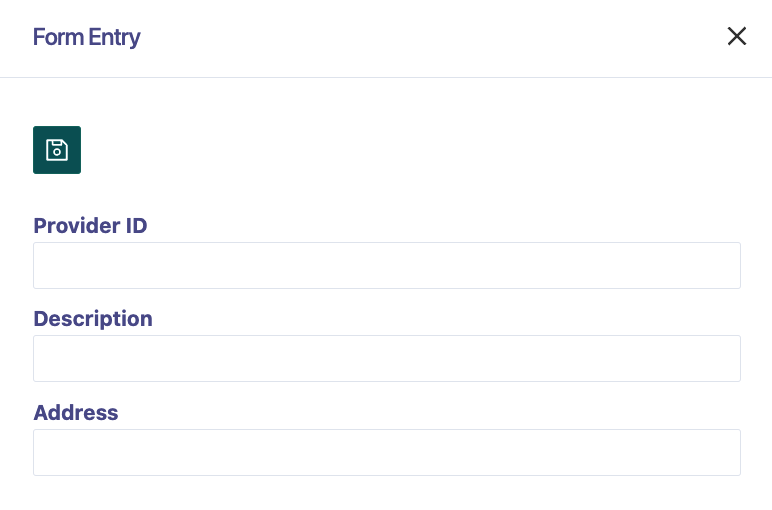Select the diskette icon above Provider ID

coord(57,150)
